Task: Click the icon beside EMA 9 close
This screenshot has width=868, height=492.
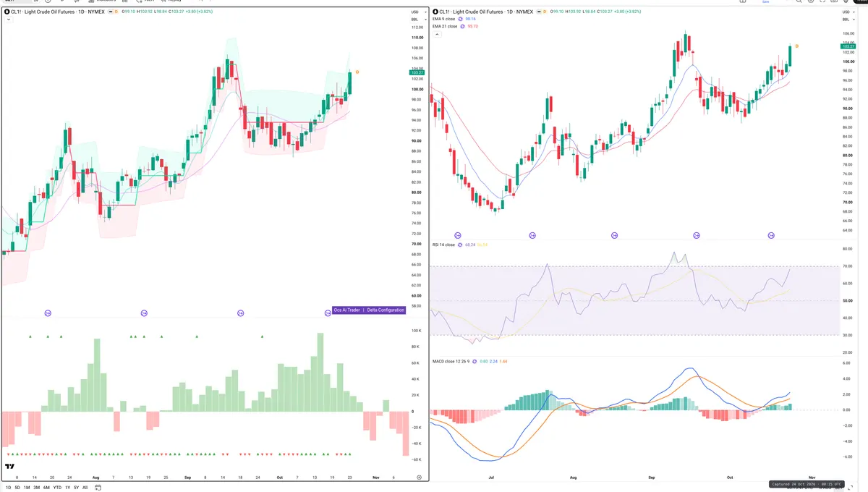Action: coord(461,19)
